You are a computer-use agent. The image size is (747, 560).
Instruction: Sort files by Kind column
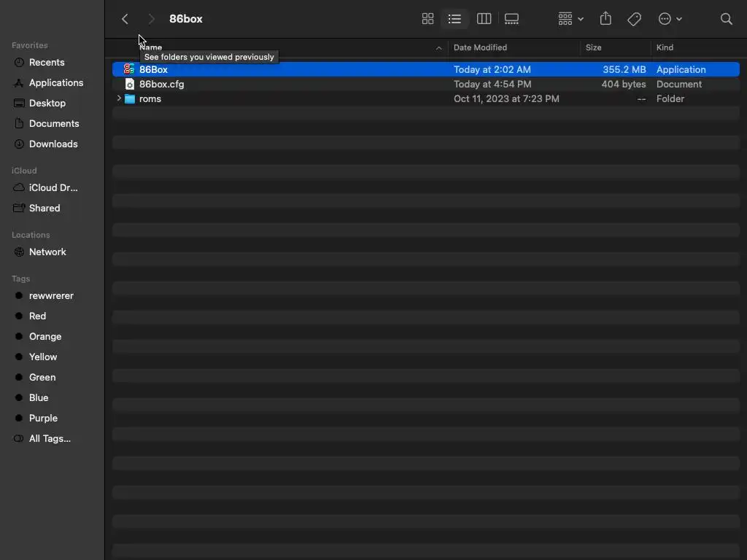pyautogui.click(x=665, y=47)
